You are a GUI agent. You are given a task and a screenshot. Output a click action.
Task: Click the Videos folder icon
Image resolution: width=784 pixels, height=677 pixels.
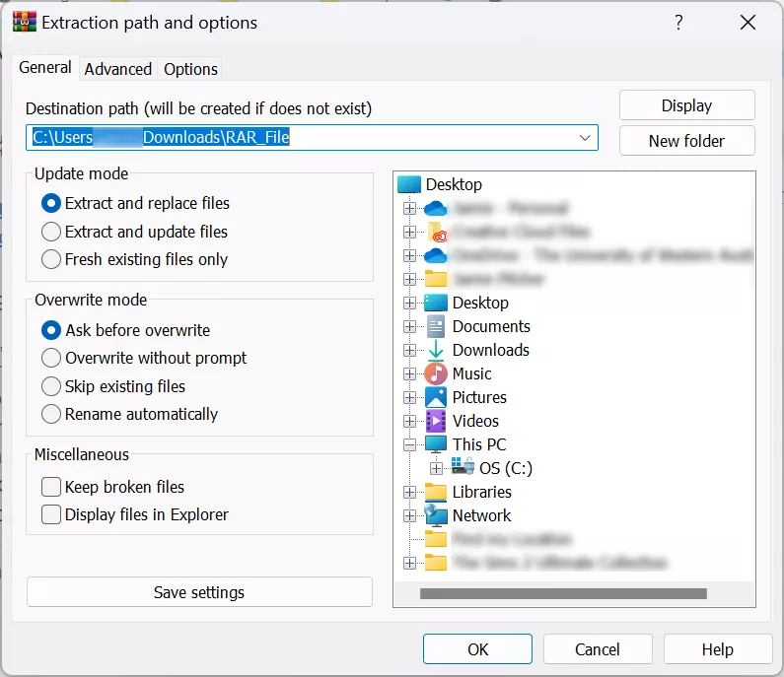[436, 422]
